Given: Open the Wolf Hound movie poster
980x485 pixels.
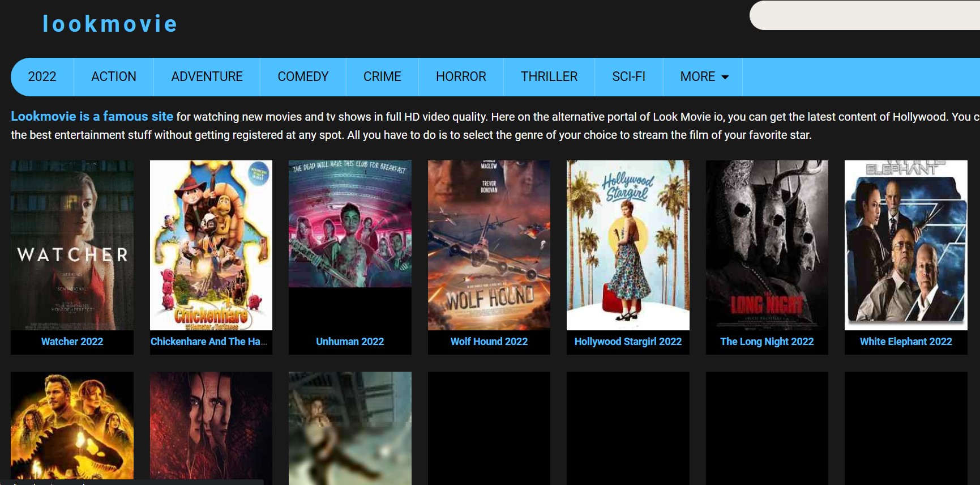Looking at the screenshot, I should point(489,245).
